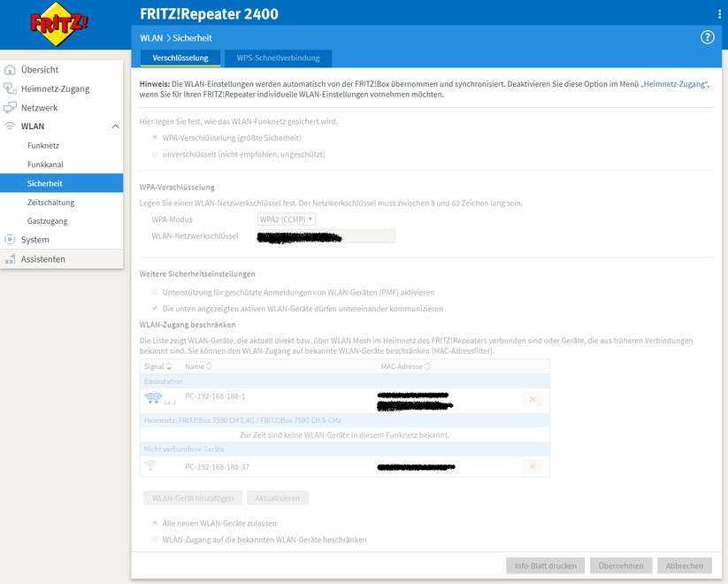Click the Heimnetz-Zugang sidebar icon
The height and width of the screenshot is (584, 728).
coord(11,88)
